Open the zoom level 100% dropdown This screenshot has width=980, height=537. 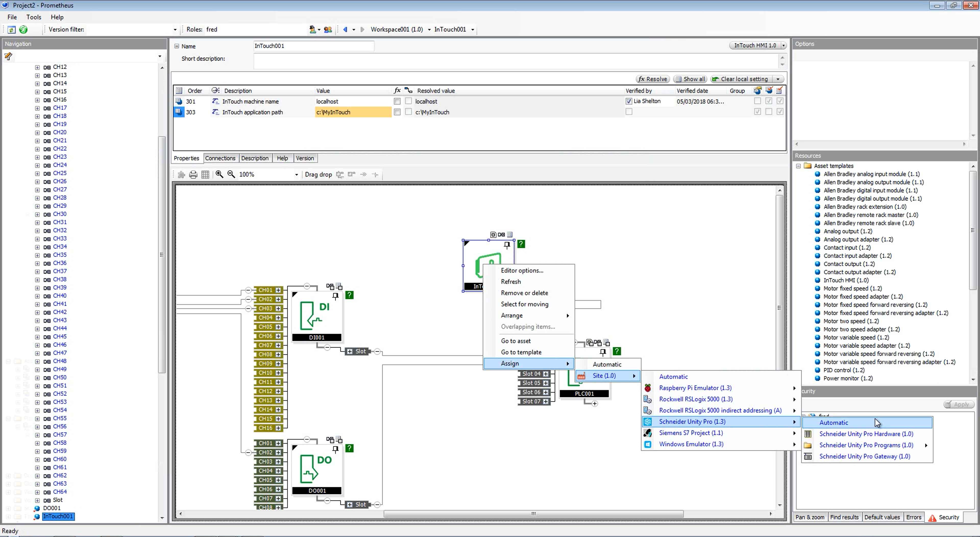[x=296, y=175]
